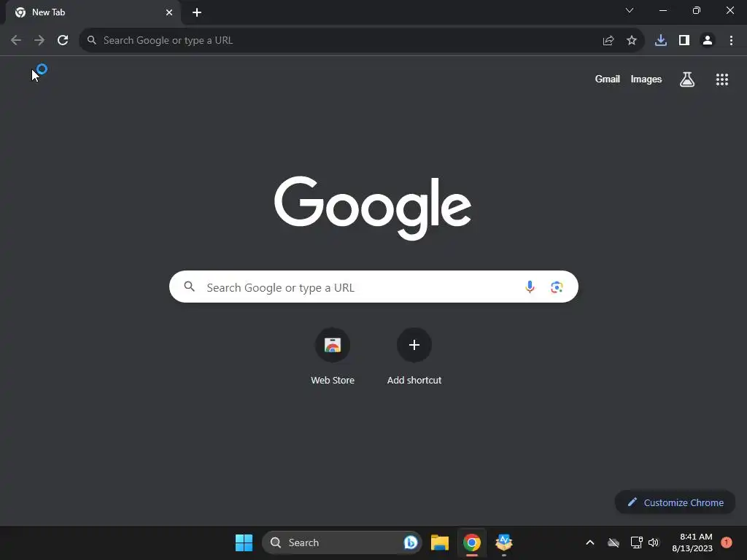This screenshot has height=560, width=747.
Task: Search by image with Google Lens
Action: (557, 287)
